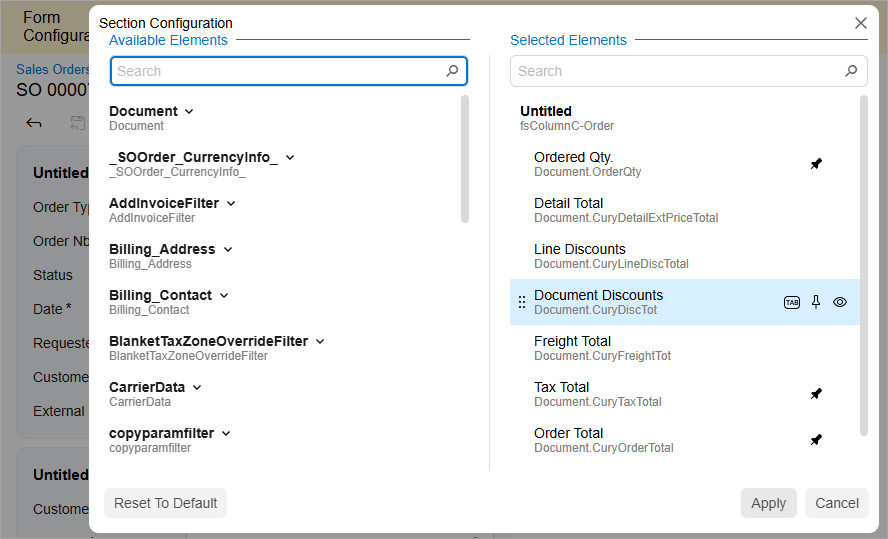Unpin the Tax Total field
Screen dimensions: 888x539
click(x=816, y=394)
